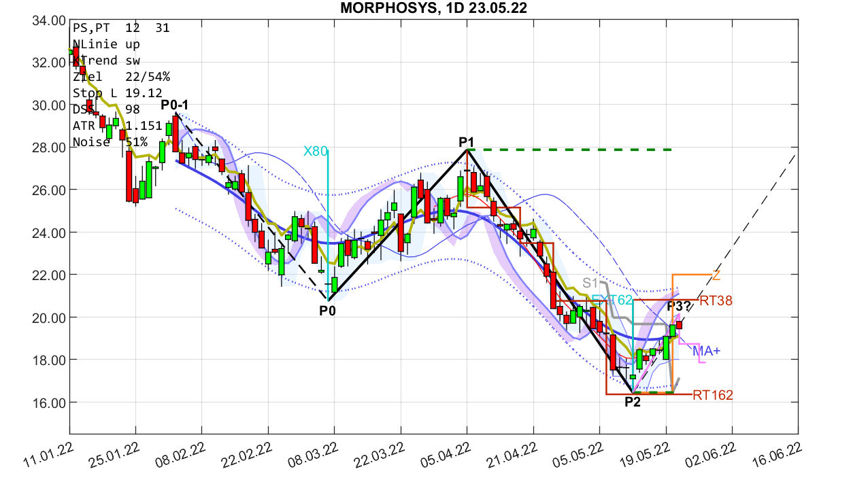Click the chart title MORPHOSYS, 1D 23.05.22
Screen dimensions: 868x482
tap(433, 8)
